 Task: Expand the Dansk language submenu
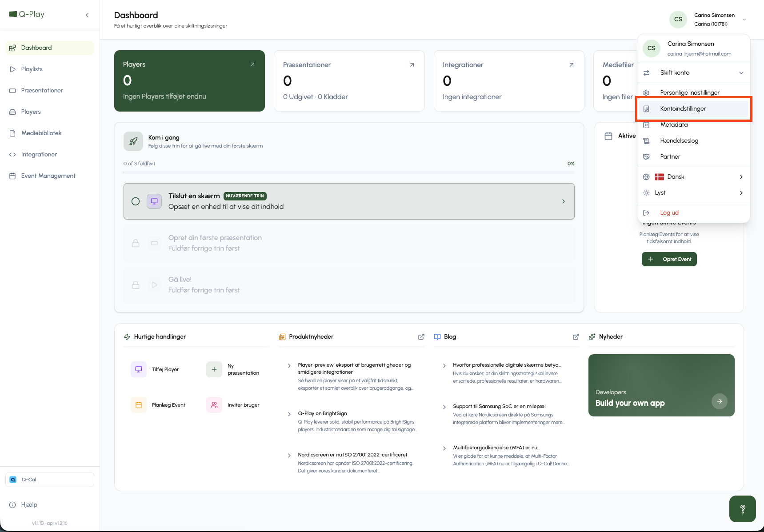[694, 176]
